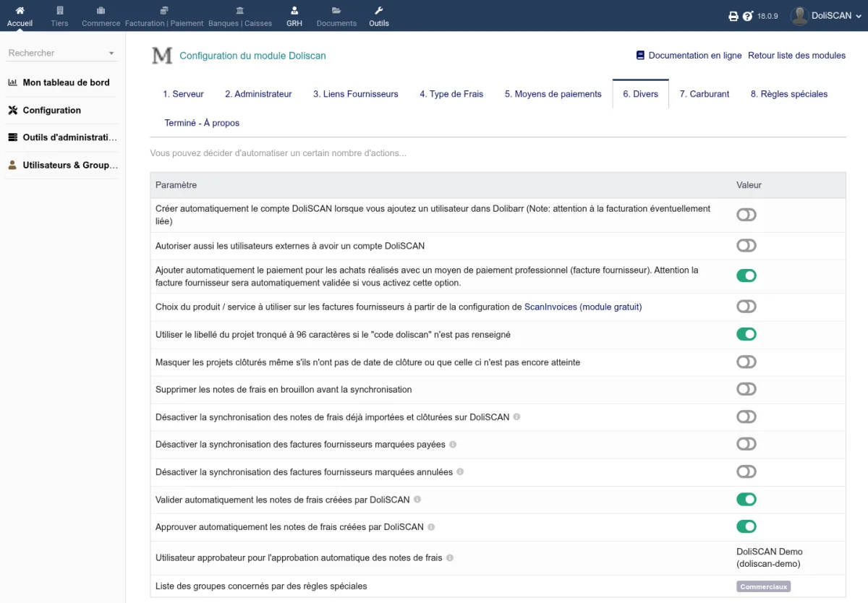Enable Désactiver synchronisation factures marquées payées toggle
This screenshot has height=603, width=868.
[746, 444]
